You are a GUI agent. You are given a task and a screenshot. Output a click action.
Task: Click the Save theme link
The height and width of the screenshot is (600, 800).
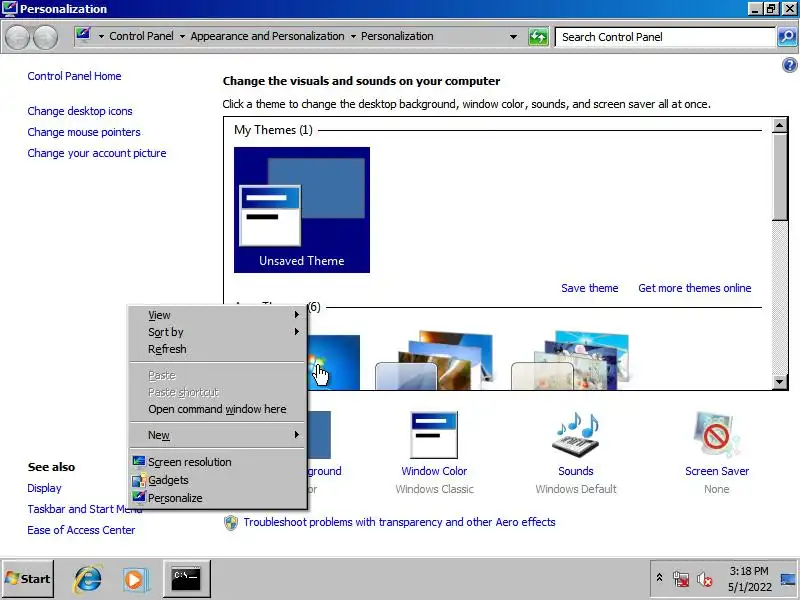pyautogui.click(x=590, y=288)
